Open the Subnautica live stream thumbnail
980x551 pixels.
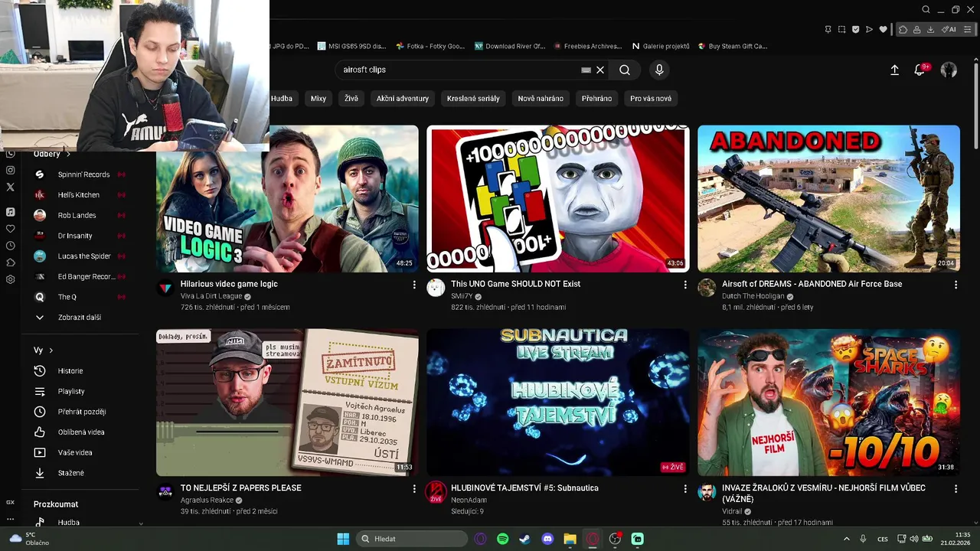pyautogui.click(x=558, y=403)
